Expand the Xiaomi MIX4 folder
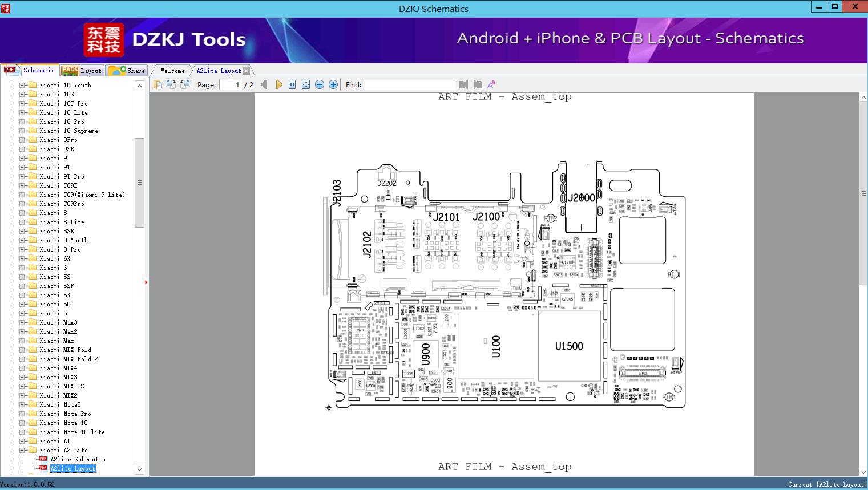868x490 pixels. click(22, 368)
